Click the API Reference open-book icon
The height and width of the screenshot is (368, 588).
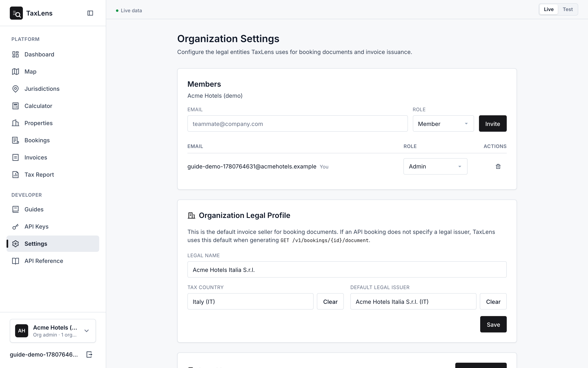(16, 261)
